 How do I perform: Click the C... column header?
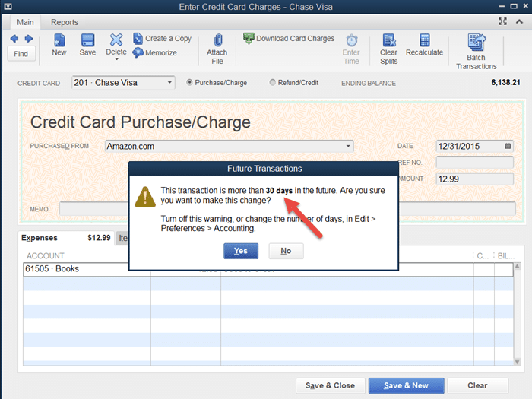tap(483, 256)
